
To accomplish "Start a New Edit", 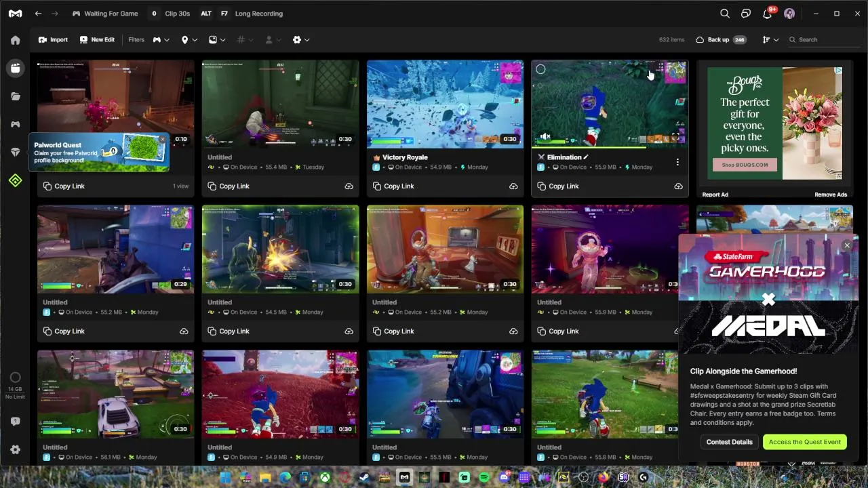I will click(x=97, y=40).
